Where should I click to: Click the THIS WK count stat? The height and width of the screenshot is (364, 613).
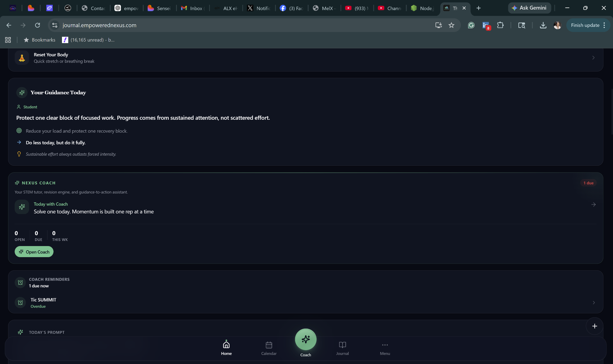tap(60, 236)
